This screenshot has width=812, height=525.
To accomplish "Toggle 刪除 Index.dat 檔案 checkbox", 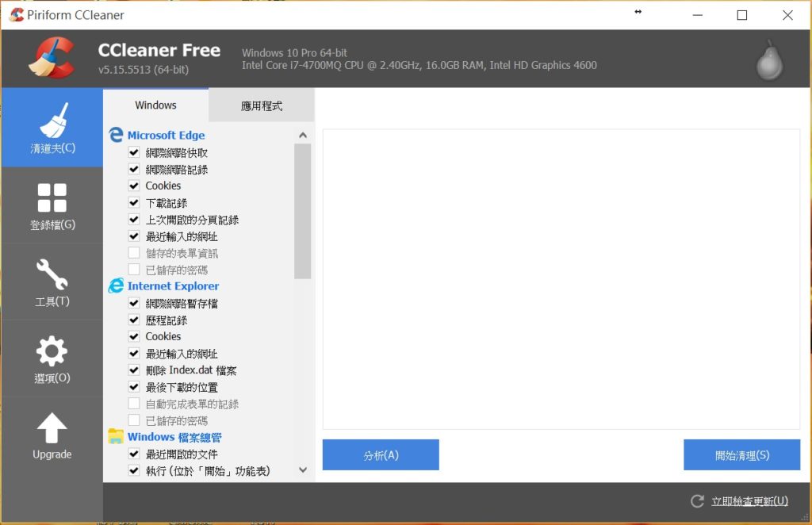I will [133, 370].
